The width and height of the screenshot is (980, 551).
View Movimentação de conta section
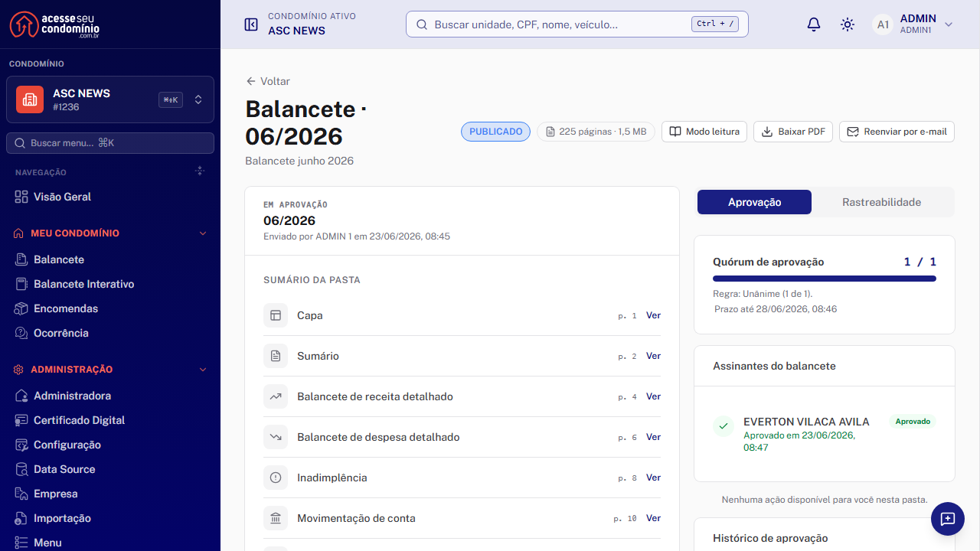(653, 518)
